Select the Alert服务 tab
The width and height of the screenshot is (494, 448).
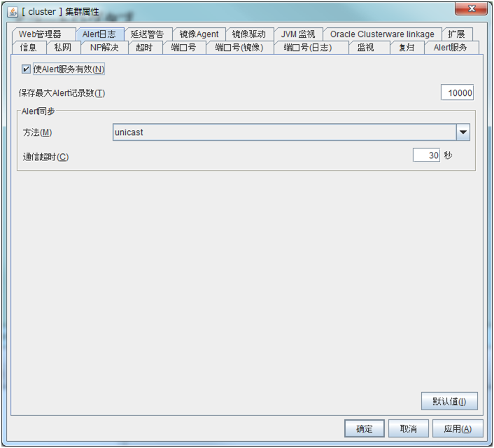coord(451,48)
